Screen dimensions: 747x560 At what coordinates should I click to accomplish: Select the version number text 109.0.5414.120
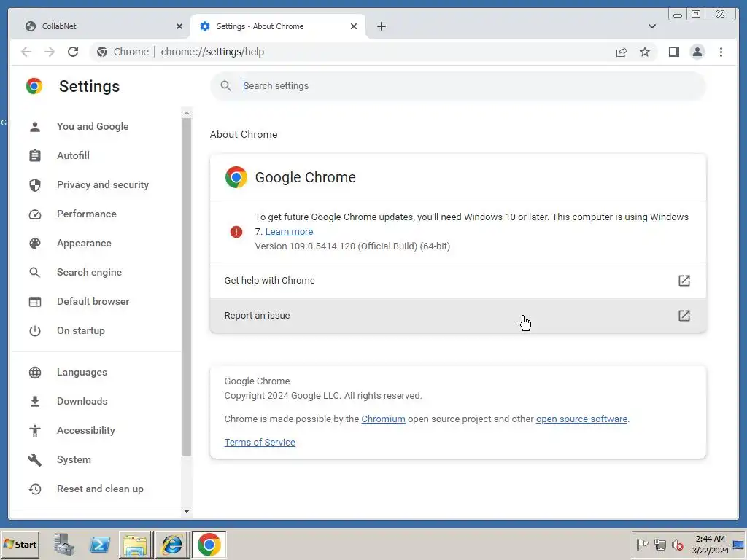322,246
